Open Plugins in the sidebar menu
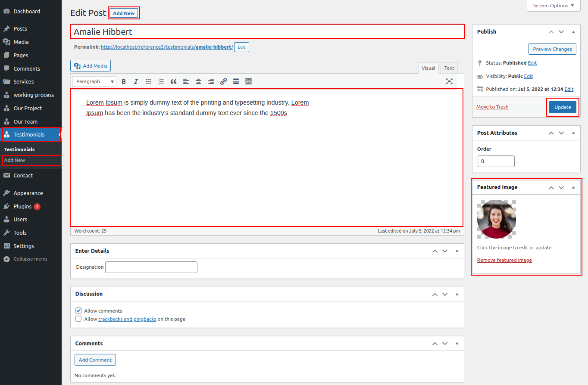 [x=22, y=206]
